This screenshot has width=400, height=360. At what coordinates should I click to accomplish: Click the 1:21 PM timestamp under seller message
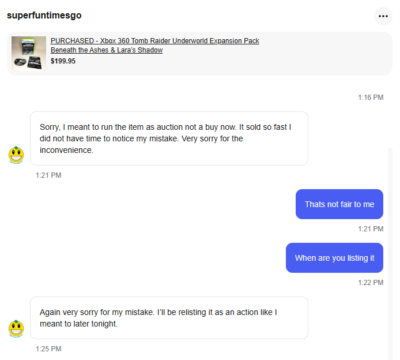point(48,175)
